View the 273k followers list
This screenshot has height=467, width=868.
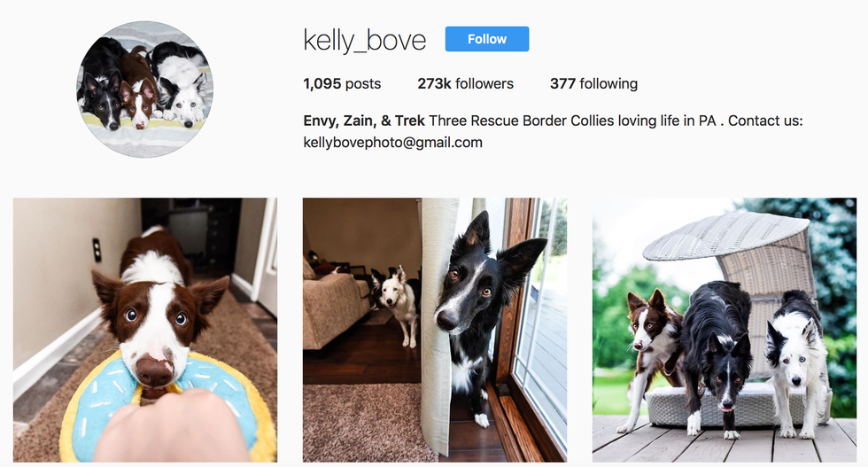pos(466,83)
